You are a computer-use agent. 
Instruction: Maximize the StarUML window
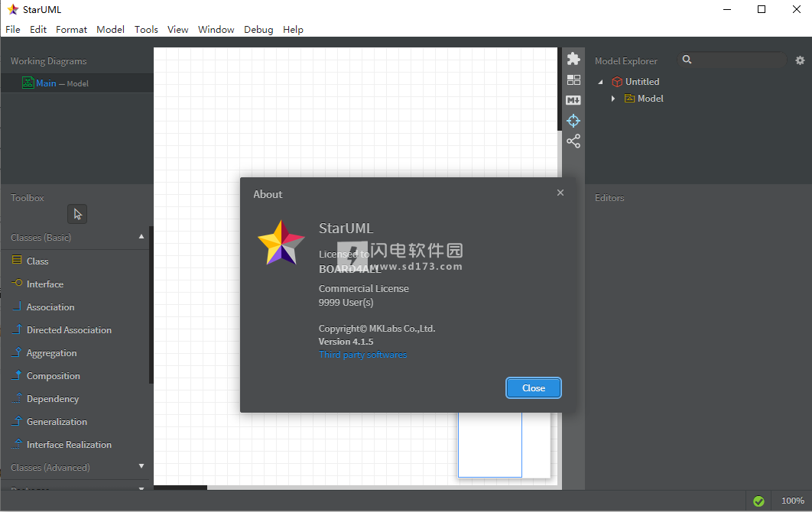pos(762,9)
